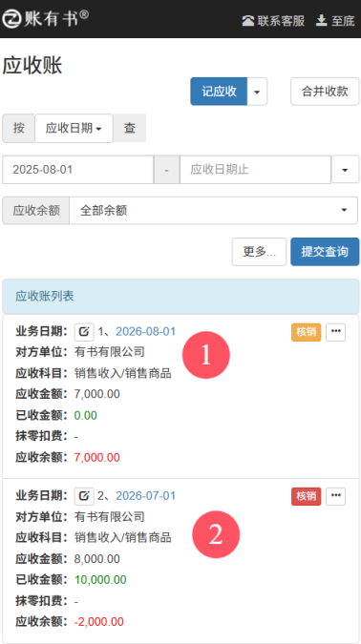
Task: Open the 2026-07-01 date link
Action: pyautogui.click(x=145, y=496)
